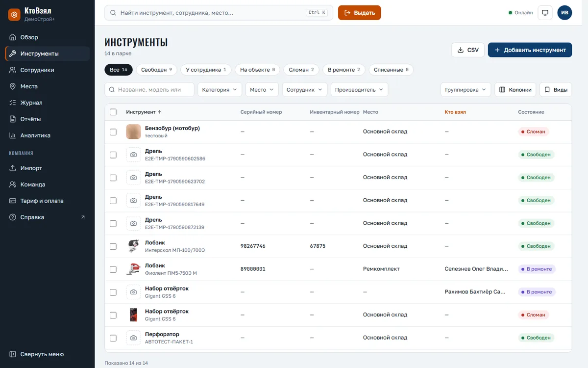The height and width of the screenshot is (368, 588).
Task: Check the Дрель E2E-TMP-1790590817649 row checkbox
Action: [113, 201]
